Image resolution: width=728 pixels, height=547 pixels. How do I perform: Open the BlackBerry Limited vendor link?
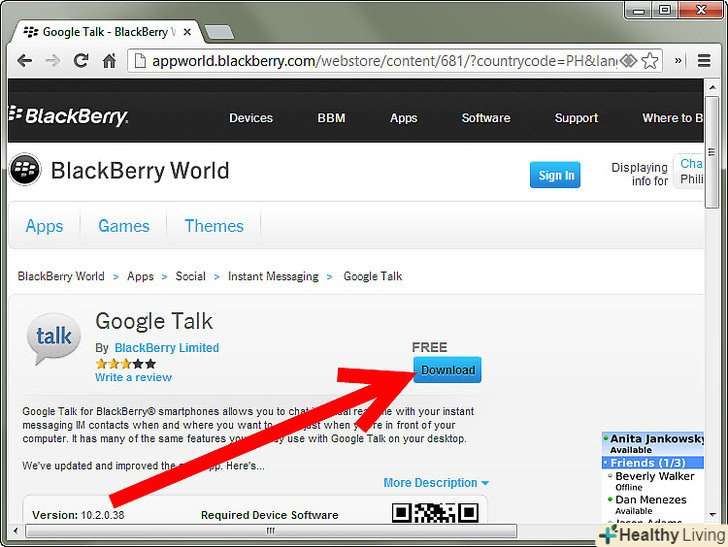(x=167, y=348)
